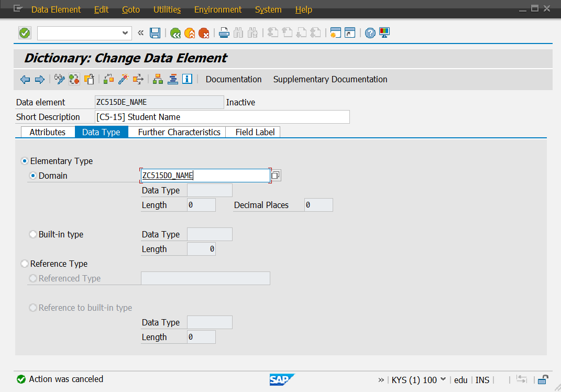
Task: Click the Find Next binoculars icon
Action: [x=252, y=34]
